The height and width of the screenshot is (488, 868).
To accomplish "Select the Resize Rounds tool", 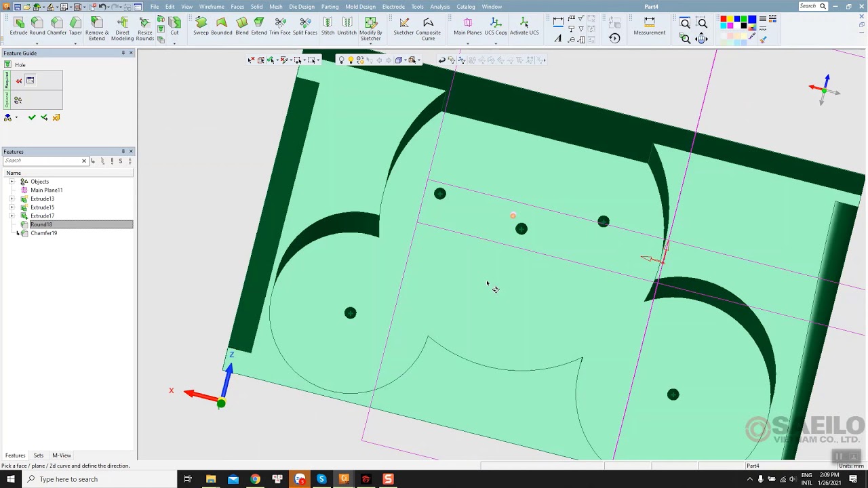I will click(145, 29).
